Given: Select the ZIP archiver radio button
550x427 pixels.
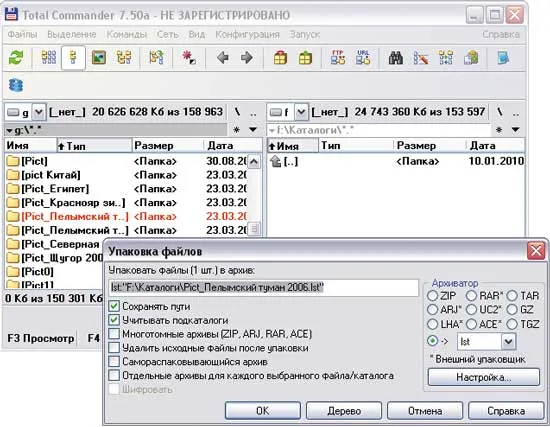Looking at the screenshot, I should click(432, 295).
